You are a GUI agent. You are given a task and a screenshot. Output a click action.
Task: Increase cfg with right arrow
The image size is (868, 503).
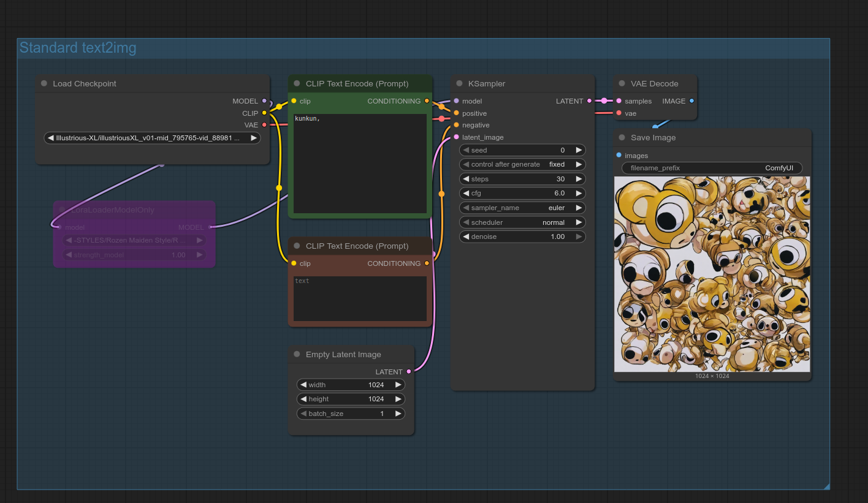click(x=579, y=193)
